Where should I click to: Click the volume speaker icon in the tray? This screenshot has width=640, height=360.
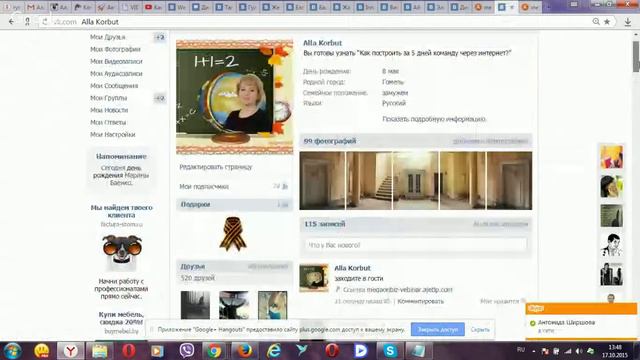(579, 351)
